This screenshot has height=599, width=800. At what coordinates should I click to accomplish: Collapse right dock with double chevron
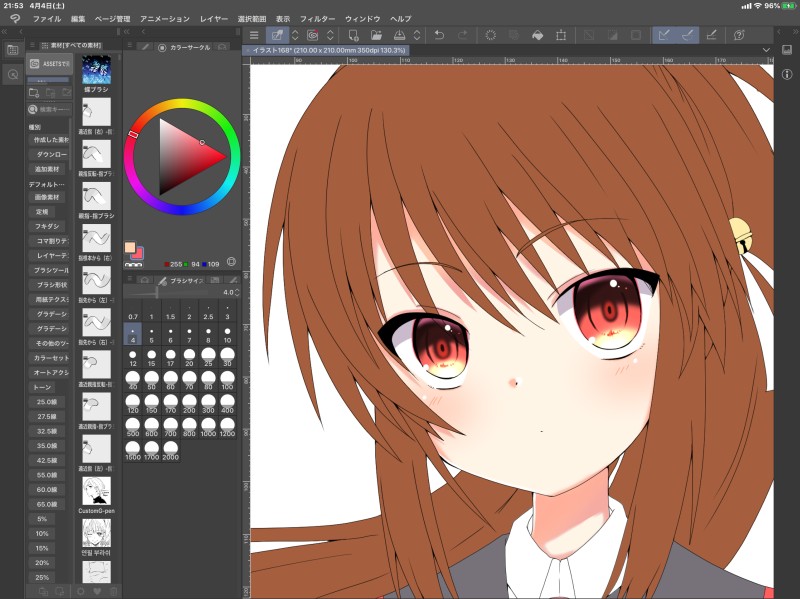[794, 32]
